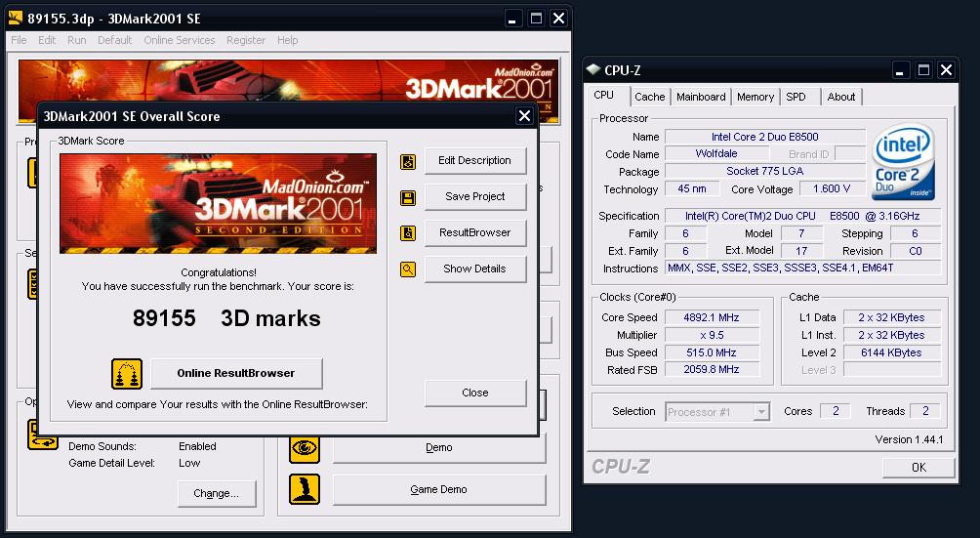Viewport: 980px width, 538px height.
Task: Click the Core Speed 4892.1 MHz field
Action: pyautogui.click(x=712, y=317)
